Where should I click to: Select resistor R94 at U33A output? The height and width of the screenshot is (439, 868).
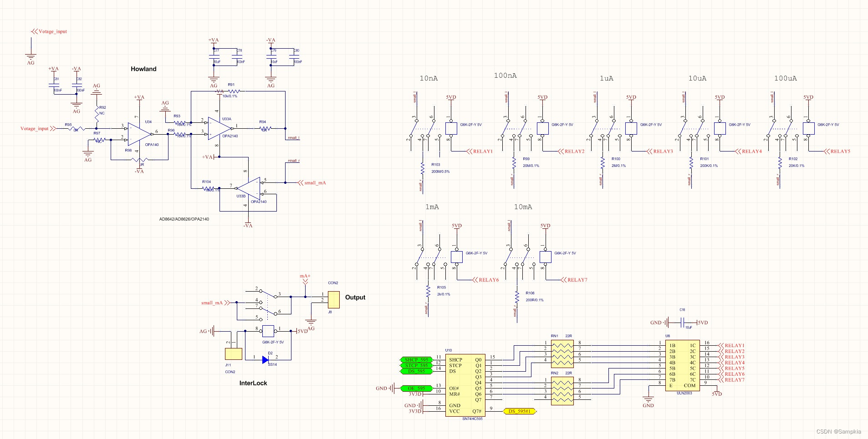pyautogui.click(x=265, y=129)
